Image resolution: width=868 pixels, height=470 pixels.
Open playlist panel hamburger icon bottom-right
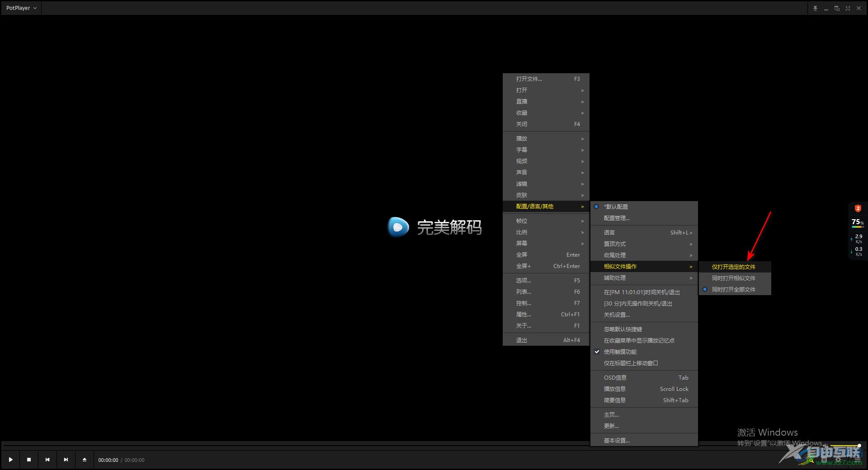point(857,460)
